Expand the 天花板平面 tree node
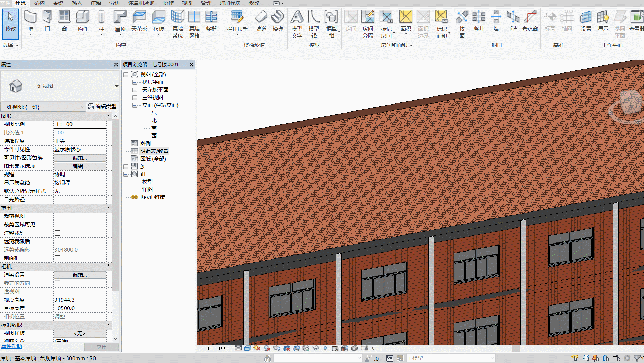The width and height of the screenshot is (644, 363). 135,90
